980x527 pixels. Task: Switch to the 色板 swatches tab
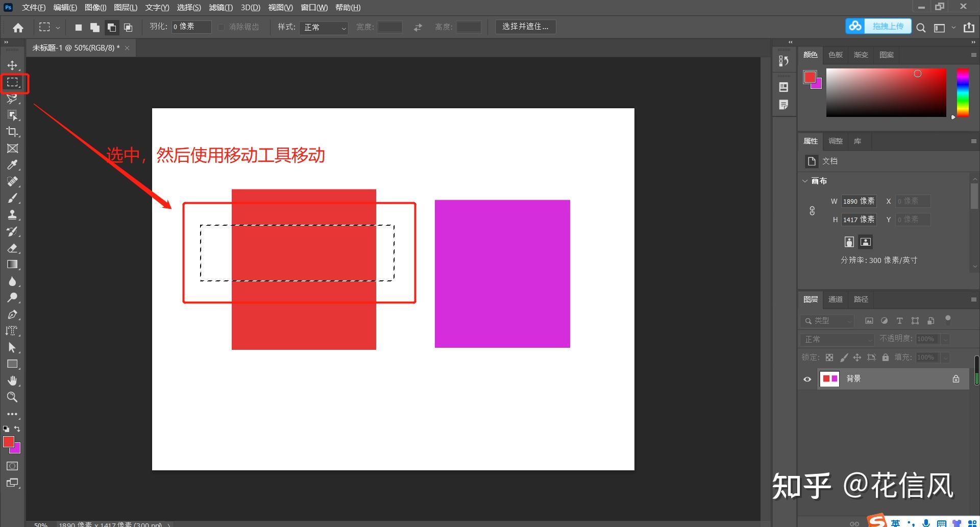pos(835,55)
